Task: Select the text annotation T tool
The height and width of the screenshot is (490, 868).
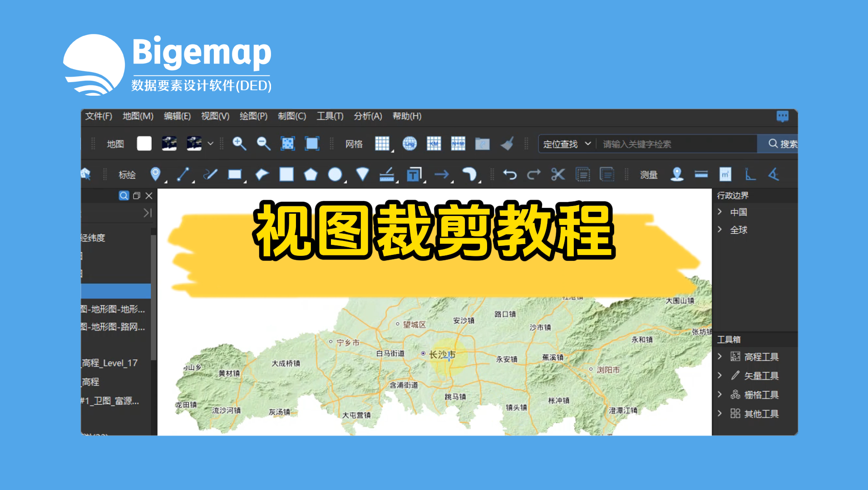Action: point(414,175)
